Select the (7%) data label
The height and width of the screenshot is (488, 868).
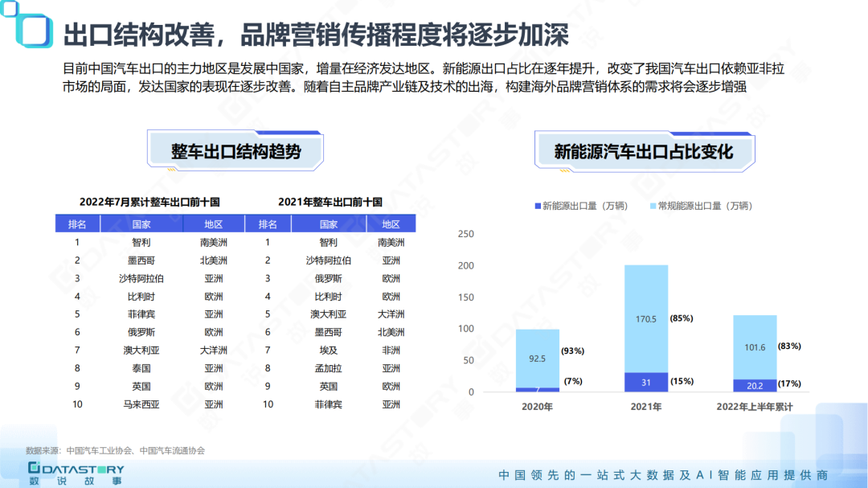(573, 381)
